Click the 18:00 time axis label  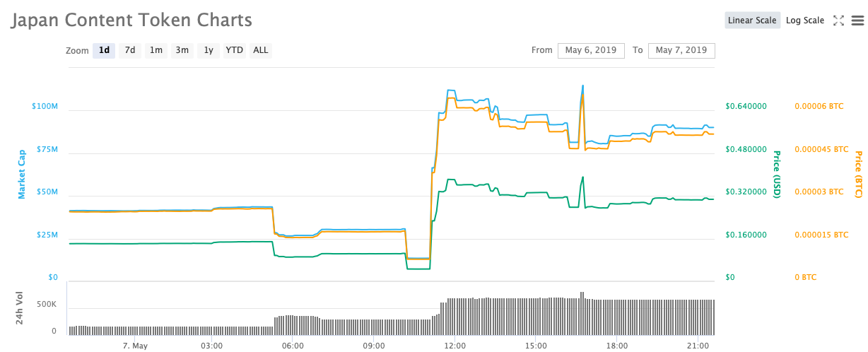click(x=617, y=346)
